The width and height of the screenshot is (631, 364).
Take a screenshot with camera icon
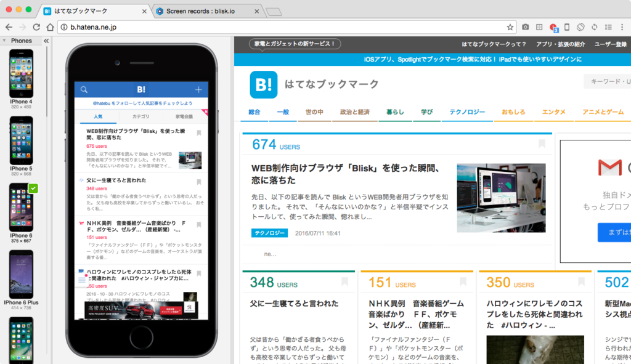[525, 27]
